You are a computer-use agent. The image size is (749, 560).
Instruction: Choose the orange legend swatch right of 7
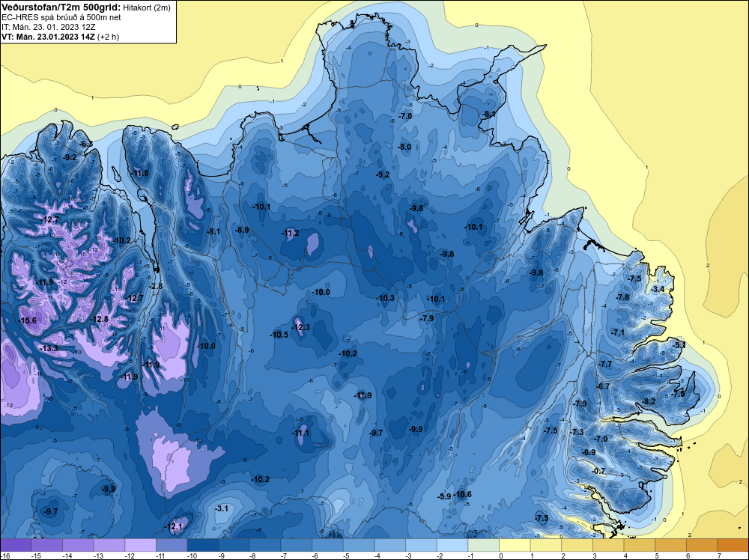click(733, 545)
